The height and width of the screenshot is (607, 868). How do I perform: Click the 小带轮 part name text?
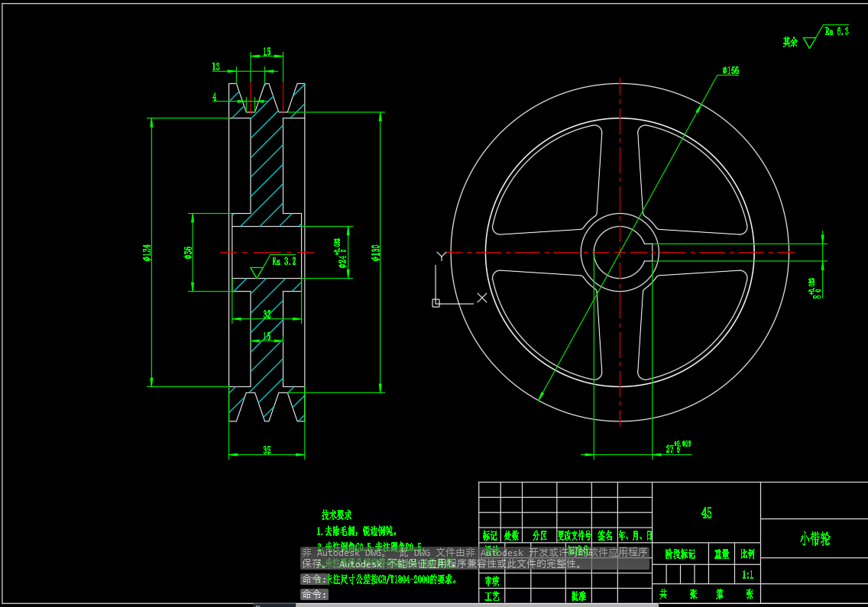pos(815,538)
